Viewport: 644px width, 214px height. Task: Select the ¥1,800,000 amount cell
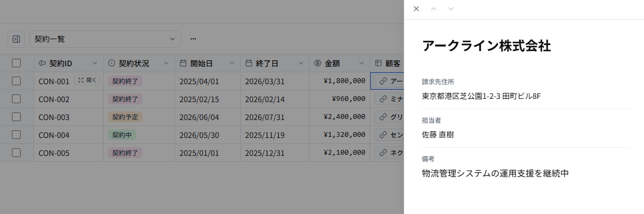(x=340, y=81)
